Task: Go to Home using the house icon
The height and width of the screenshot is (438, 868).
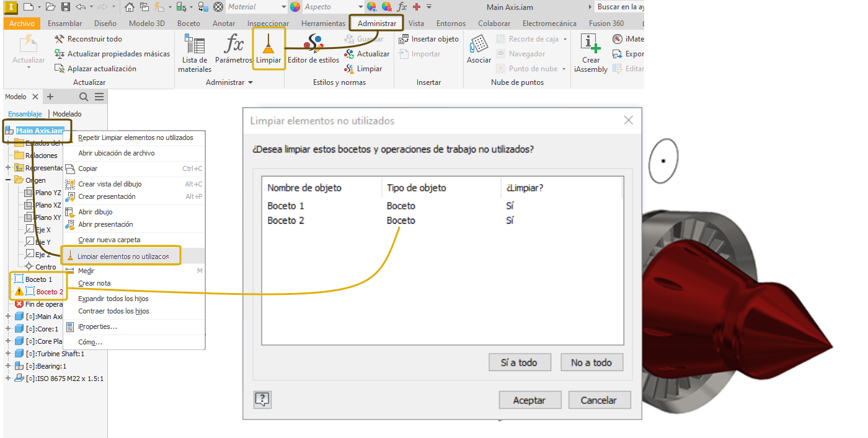Action: 129,7
